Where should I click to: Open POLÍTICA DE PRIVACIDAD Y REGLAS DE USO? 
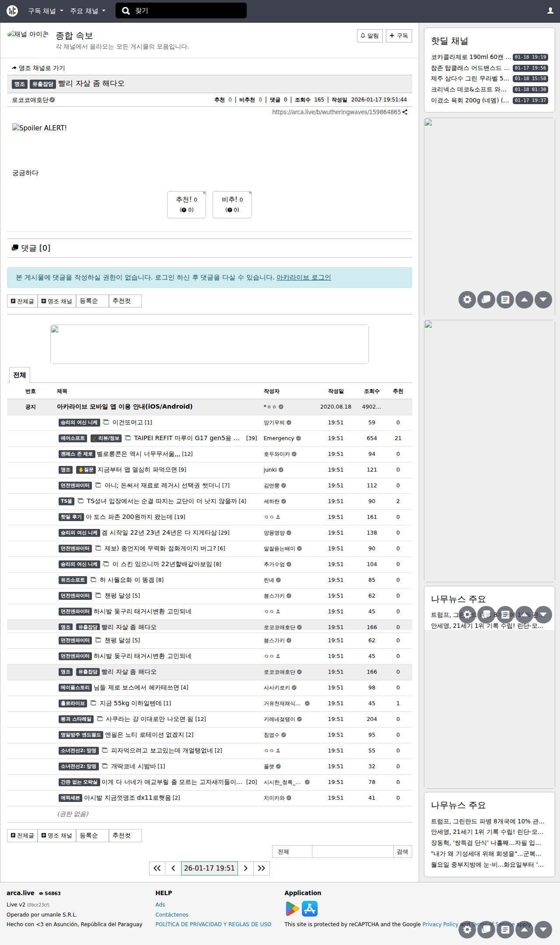(x=213, y=924)
